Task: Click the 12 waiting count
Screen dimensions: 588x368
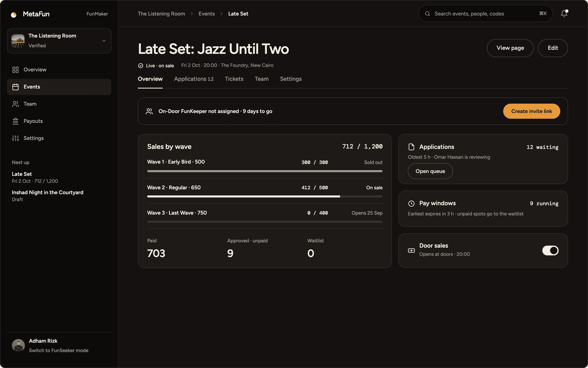Action: (x=542, y=147)
